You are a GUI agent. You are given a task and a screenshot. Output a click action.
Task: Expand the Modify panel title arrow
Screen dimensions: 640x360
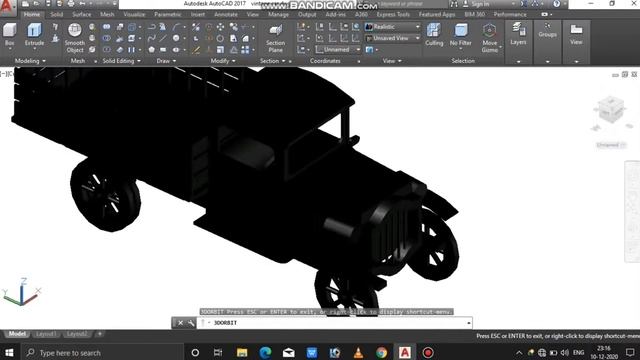coord(233,61)
